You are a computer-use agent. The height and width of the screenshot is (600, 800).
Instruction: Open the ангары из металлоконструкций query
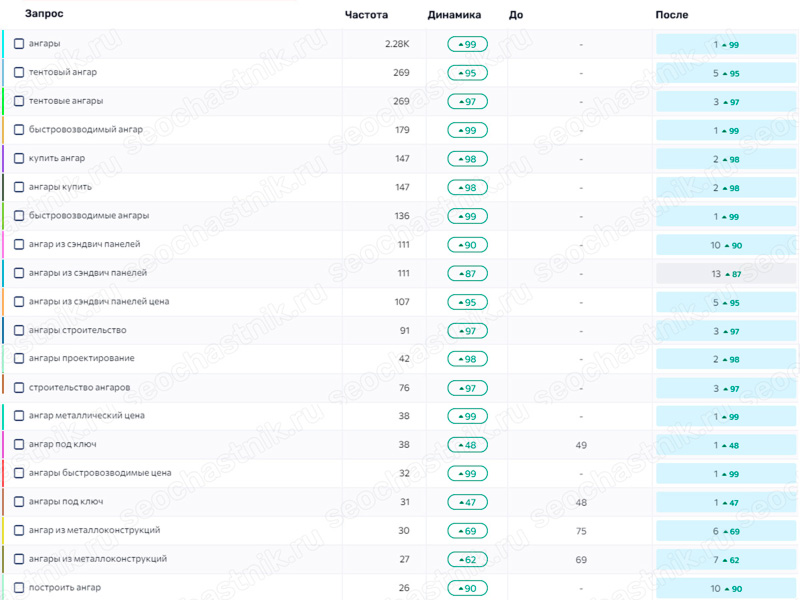pyautogui.click(x=98, y=559)
